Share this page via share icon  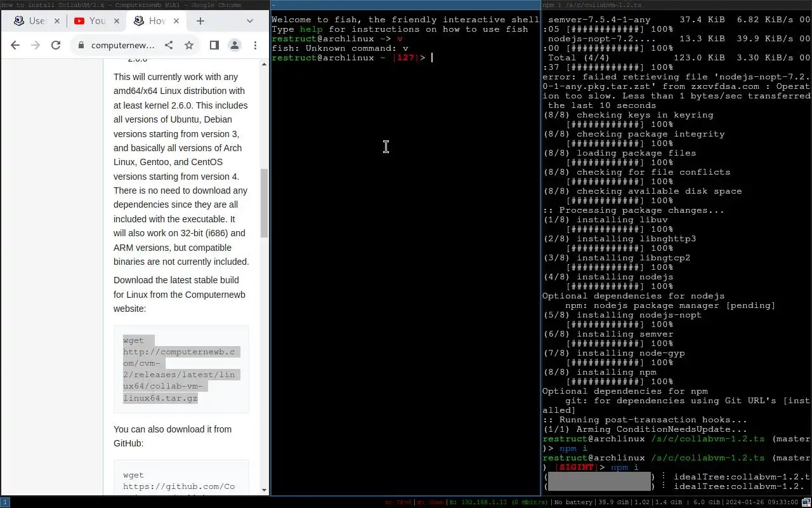(x=169, y=45)
